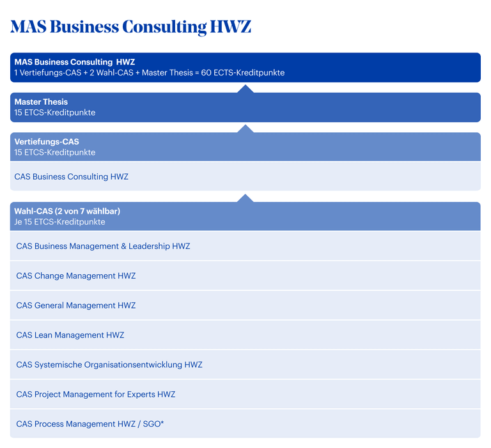This screenshot has width=491, height=448.
Task: Click '15 ETCS-Kreditpunkte' under Master Thesis
Action: 55,112
